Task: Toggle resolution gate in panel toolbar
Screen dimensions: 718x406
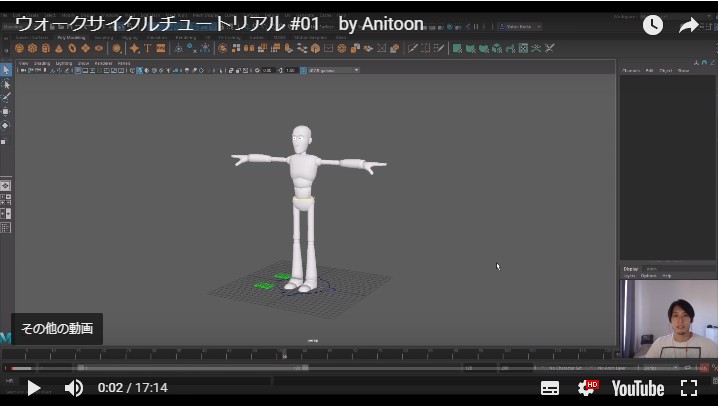Action: point(92,70)
